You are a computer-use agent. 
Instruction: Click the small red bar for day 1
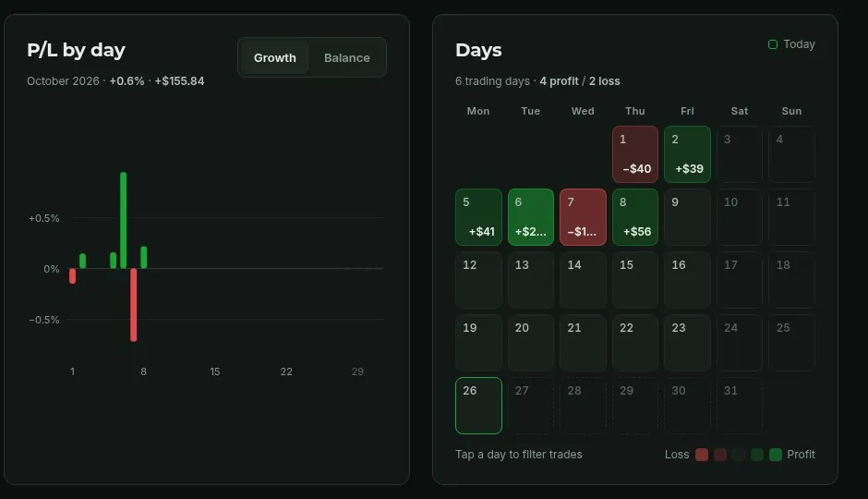click(x=73, y=275)
